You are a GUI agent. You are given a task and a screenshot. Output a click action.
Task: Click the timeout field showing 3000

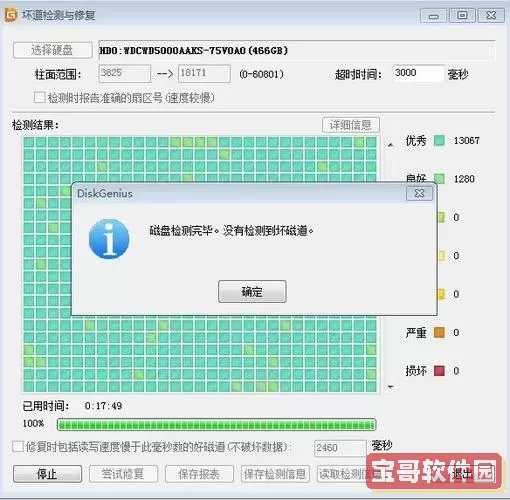click(x=418, y=73)
